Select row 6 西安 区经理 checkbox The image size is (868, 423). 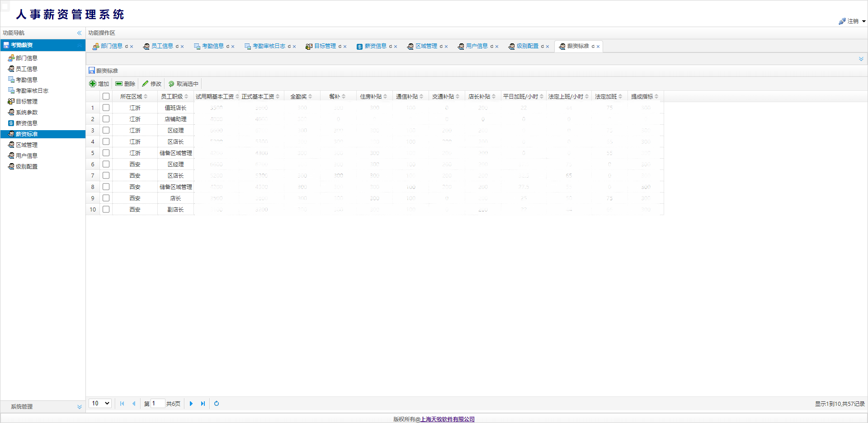106,164
